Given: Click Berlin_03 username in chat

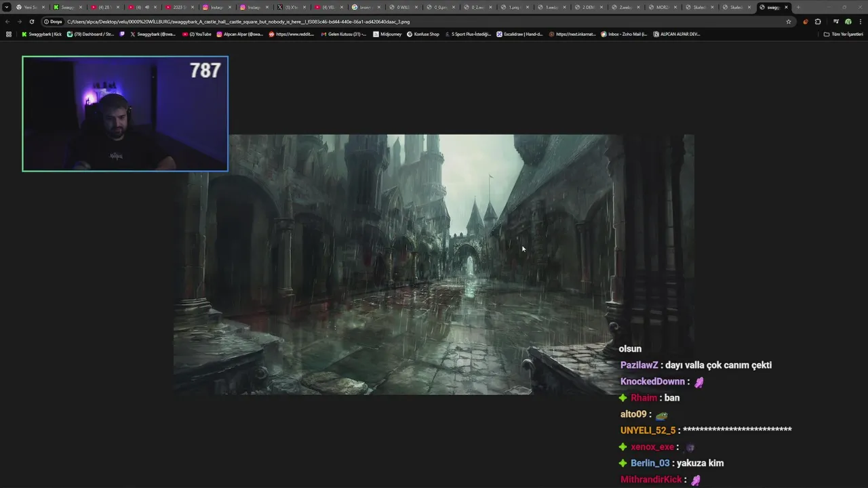Looking at the screenshot, I should click(650, 464).
